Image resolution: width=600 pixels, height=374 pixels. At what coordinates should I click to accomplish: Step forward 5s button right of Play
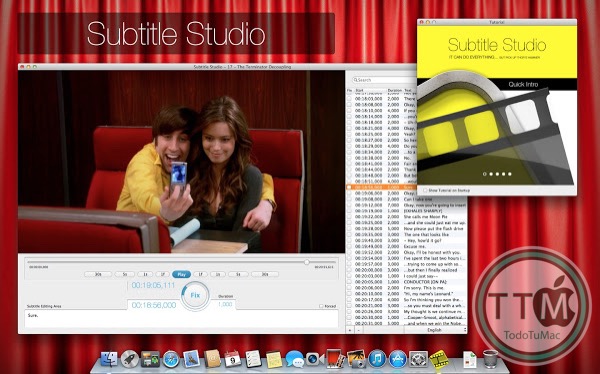[238, 274]
